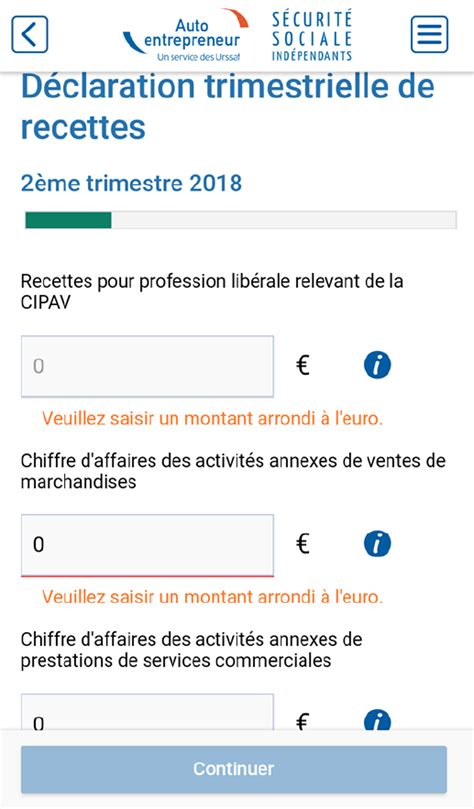The image size is (474, 809).
Task: Click the Continuer button
Action: (234, 769)
